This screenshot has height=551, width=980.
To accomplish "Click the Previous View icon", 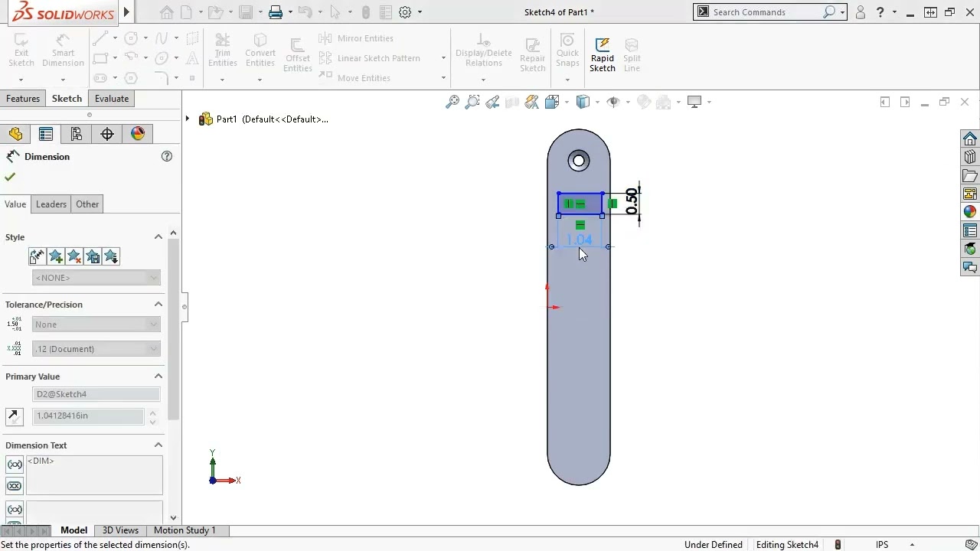I will point(492,102).
